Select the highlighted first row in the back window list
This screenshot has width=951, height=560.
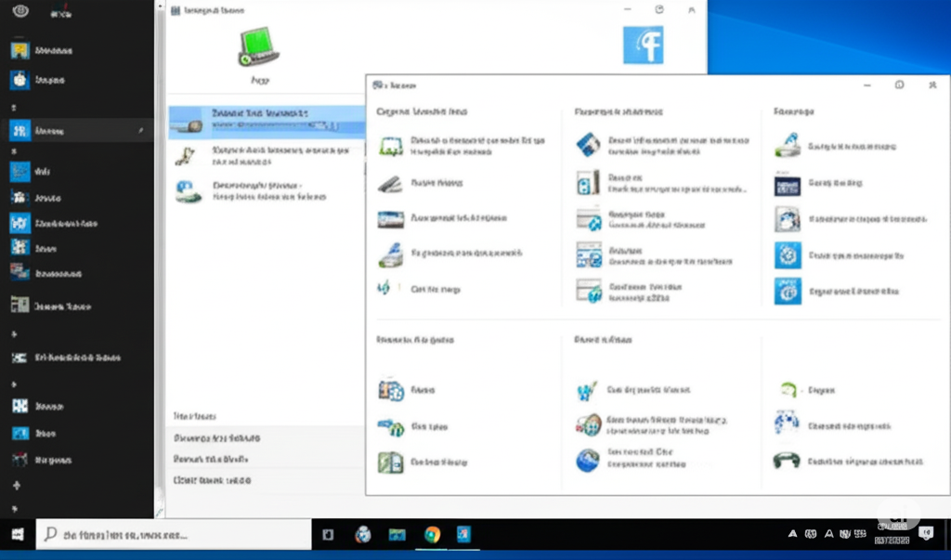pyautogui.click(x=267, y=121)
